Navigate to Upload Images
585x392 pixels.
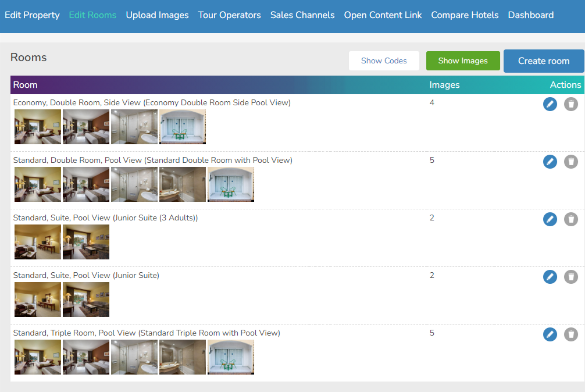coord(157,15)
